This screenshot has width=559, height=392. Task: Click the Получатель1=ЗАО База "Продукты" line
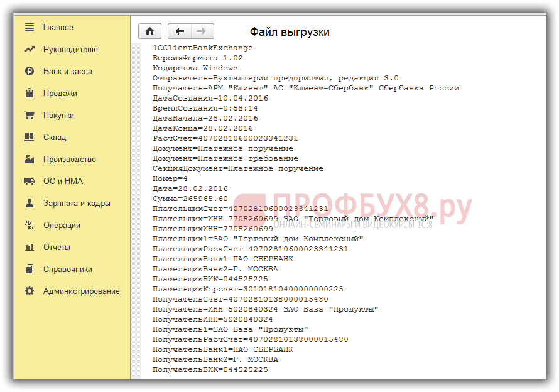230,329
